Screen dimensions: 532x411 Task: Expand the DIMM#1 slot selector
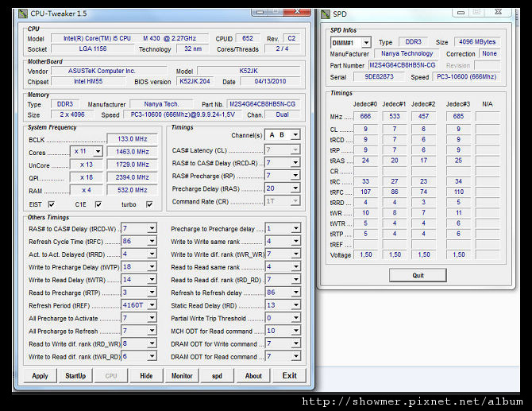[x=365, y=42]
